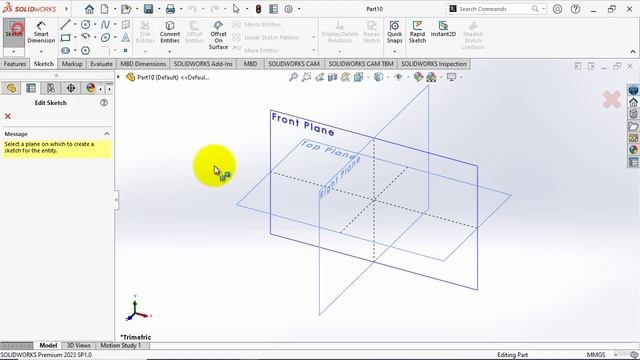This screenshot has width=640, height=360.
Task: Activate the Rapid Sketch tool
Action: point(417,32)
